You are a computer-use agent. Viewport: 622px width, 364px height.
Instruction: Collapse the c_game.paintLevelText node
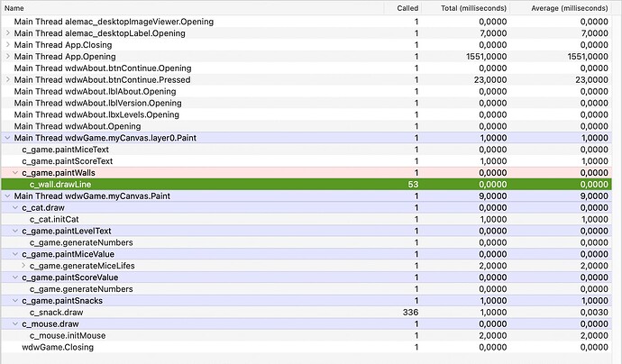click(15, 231)
